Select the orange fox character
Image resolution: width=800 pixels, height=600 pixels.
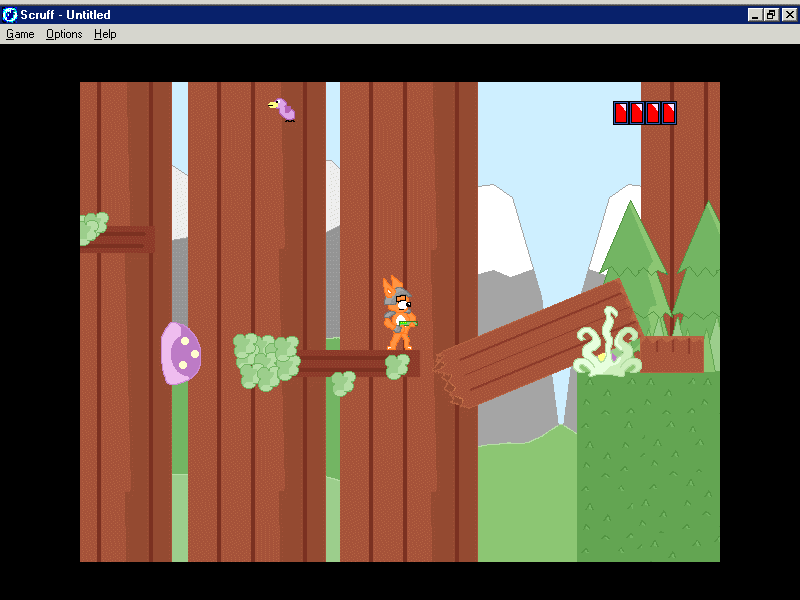[399, 314]
